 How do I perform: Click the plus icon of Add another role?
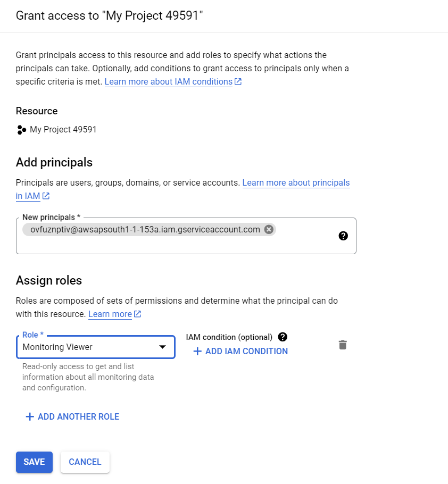click(x=30, y=416)
